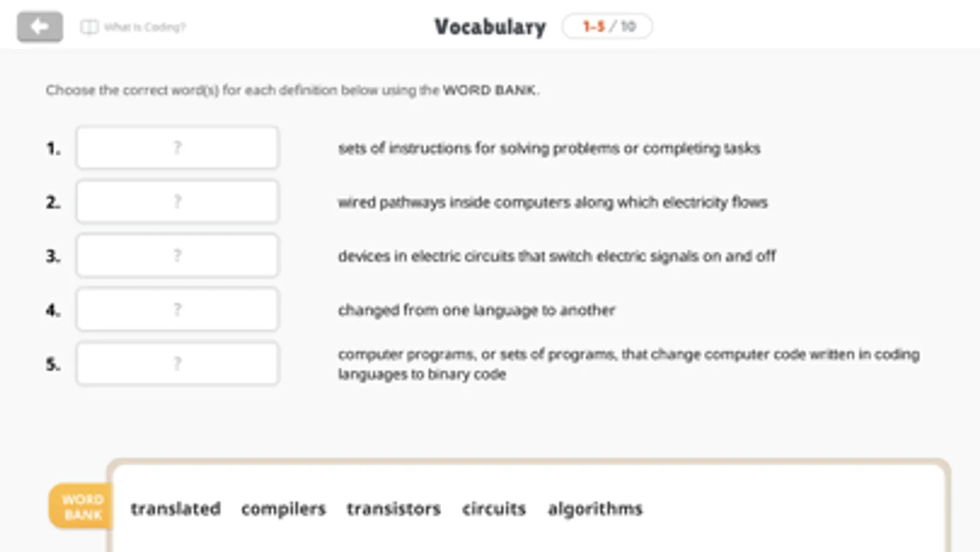Click the computer programs binary code definition
Image resolution: width=980 pixels, height=552 pixels.
click(628, 364)
